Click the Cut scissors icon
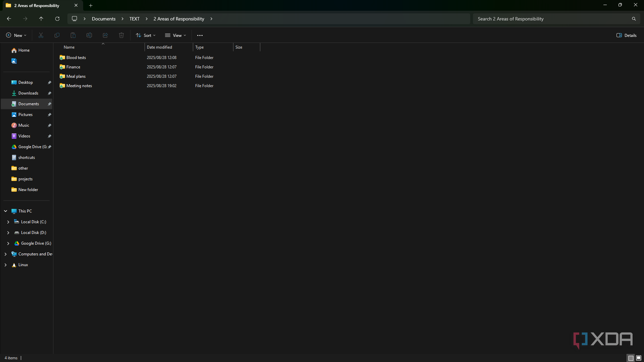This screenshot has height=362, width=644. [x=41, y=35]
